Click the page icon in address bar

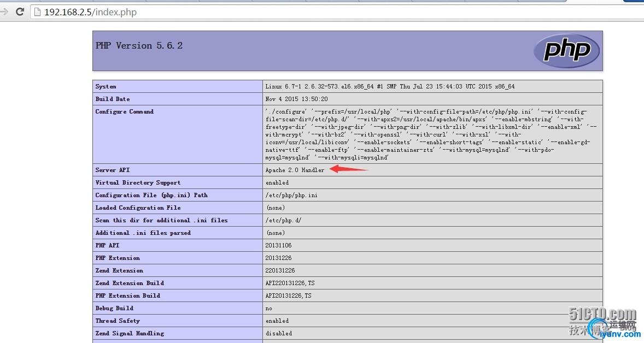click(x=37, y=13)
